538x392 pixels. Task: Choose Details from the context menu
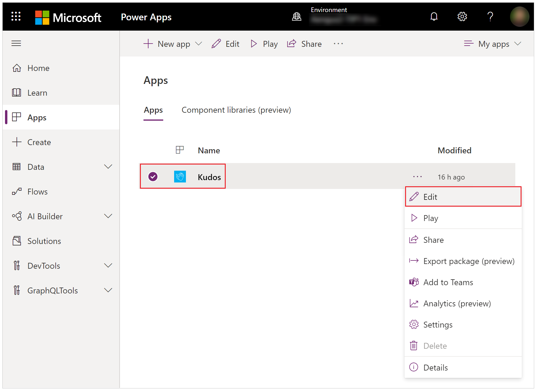463,368
